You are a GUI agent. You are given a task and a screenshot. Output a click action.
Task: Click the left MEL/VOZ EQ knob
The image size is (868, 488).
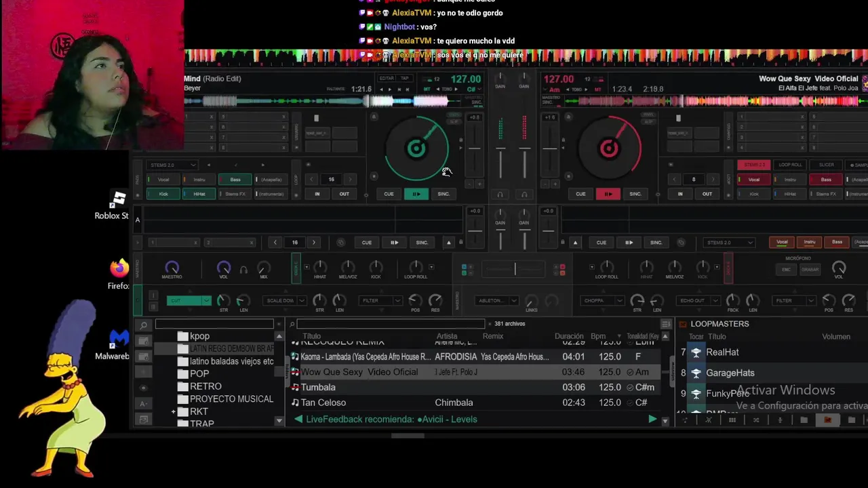pos(348,267)
